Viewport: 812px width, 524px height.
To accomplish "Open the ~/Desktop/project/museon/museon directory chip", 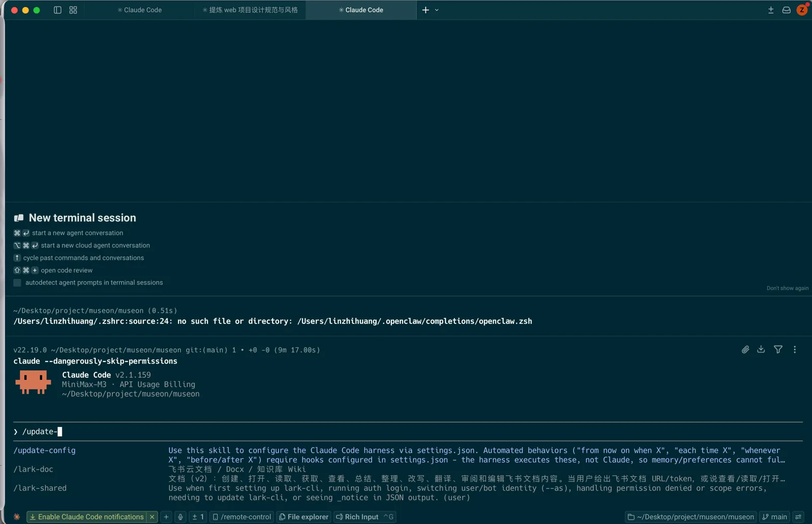I will pos(691,517).
